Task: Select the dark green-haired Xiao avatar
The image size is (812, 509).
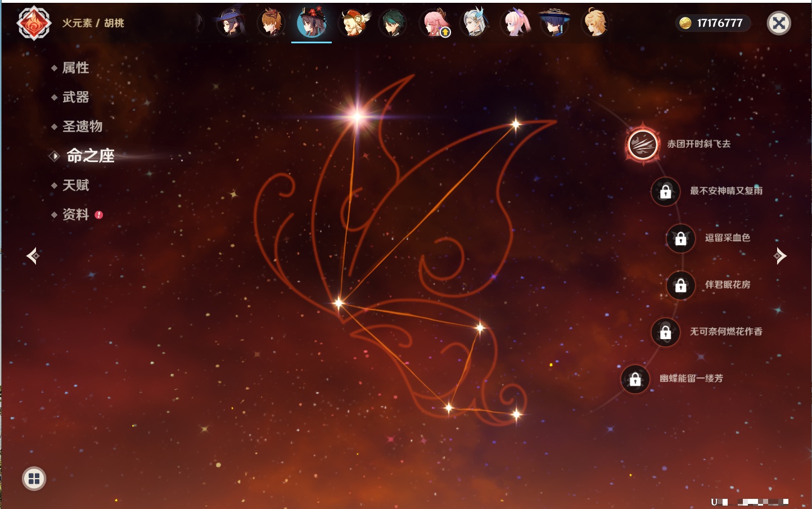Action: coord(393,23)
